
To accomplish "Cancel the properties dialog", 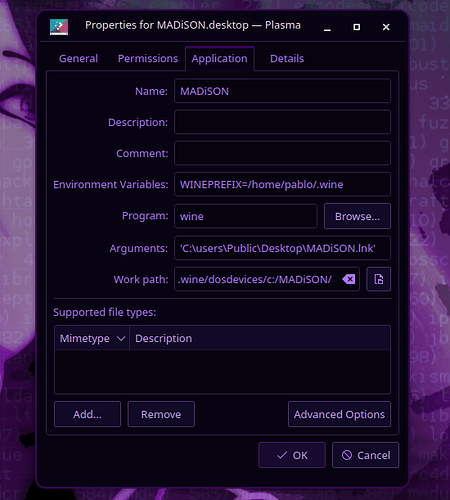I will tap(366, 455).
